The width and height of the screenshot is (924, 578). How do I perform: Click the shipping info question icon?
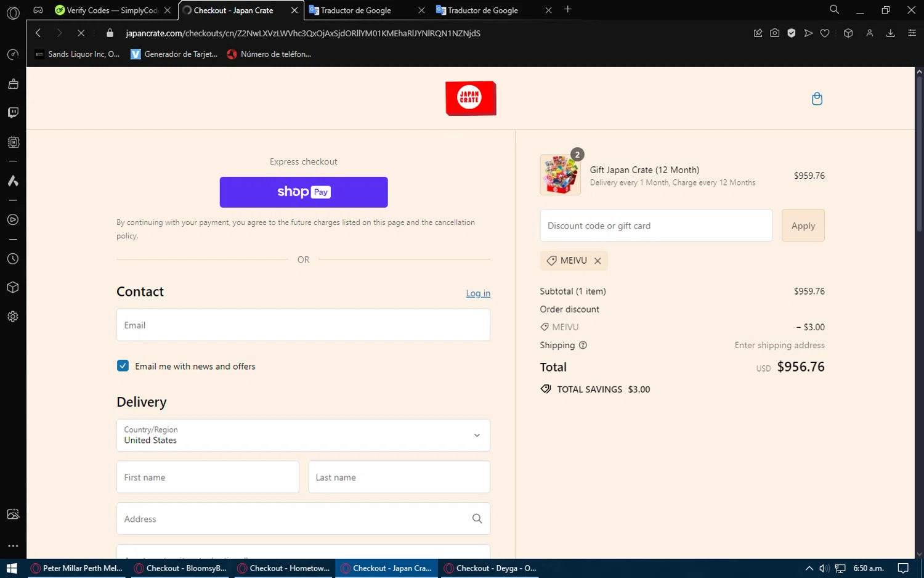[583, 345]
